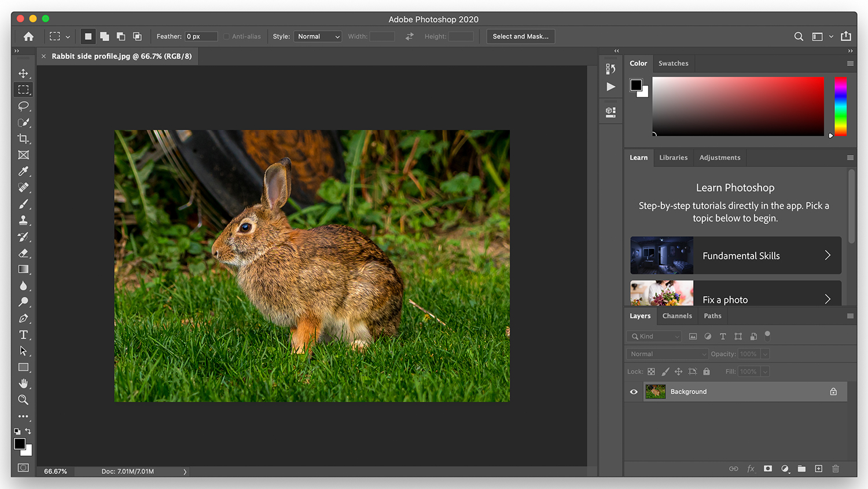Select the Move tool
Viewport: 868px width, 489px height.
click(x=24, y=73)
